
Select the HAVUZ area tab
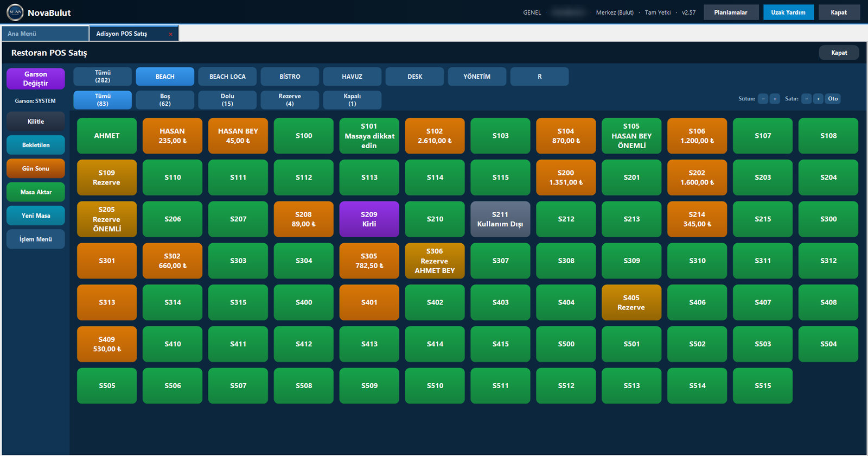[352, 77]
